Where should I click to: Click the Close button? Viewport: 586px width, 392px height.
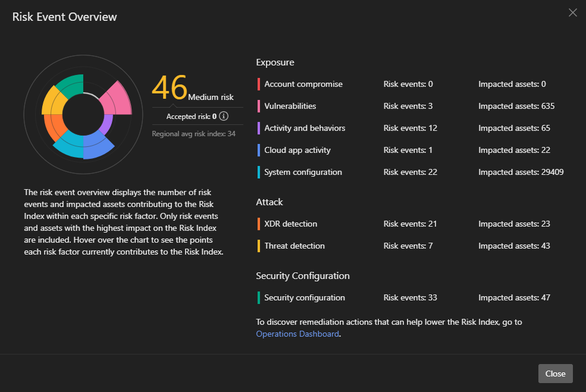click(x=555, y=374)
